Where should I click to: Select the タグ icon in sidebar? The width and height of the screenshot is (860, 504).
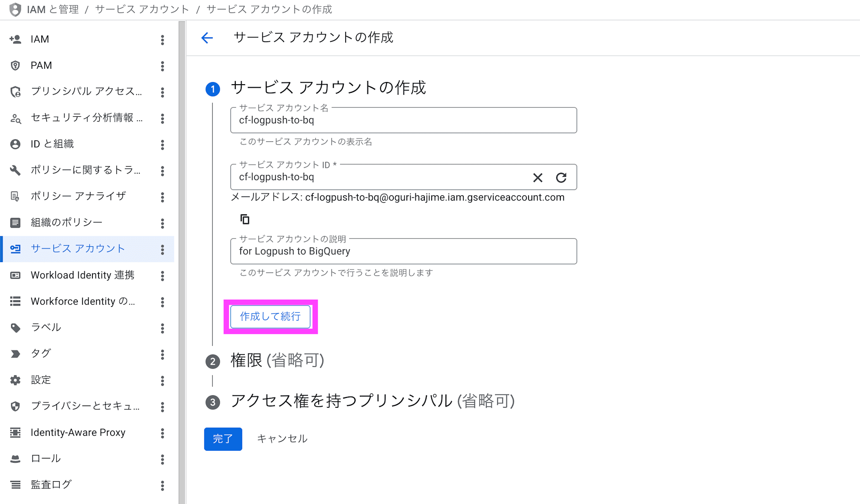pos(15,353)
